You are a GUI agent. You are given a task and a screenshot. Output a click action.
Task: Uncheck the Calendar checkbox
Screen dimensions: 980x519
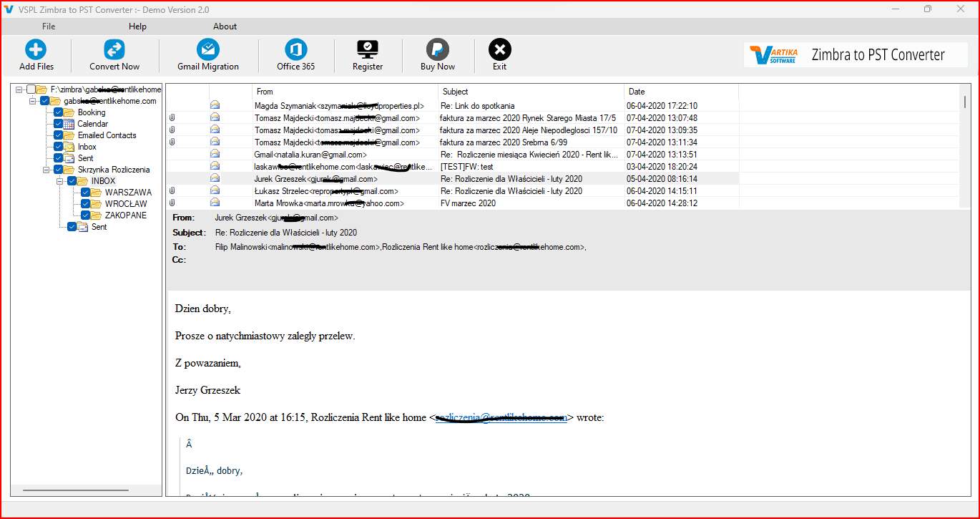click(58, 124)
